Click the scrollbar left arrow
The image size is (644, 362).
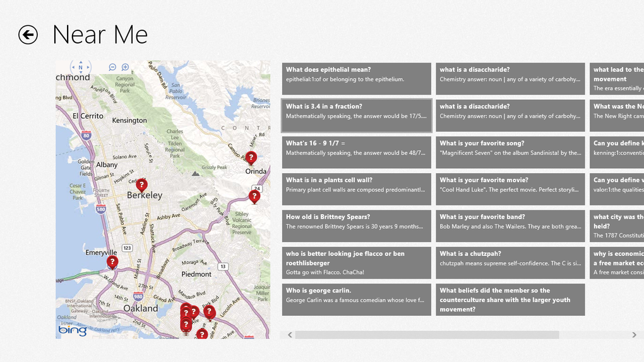point(290,335)
